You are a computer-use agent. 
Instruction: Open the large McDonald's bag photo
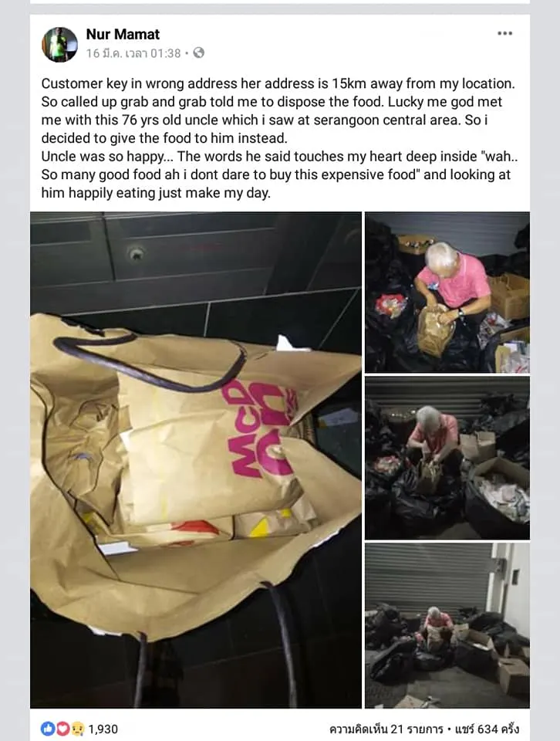pyautogui.click(x=196, y=460)
